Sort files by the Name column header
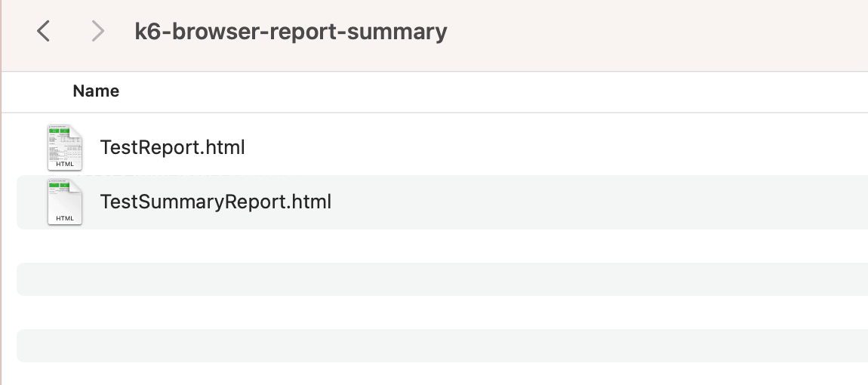 tap(96, 91)
